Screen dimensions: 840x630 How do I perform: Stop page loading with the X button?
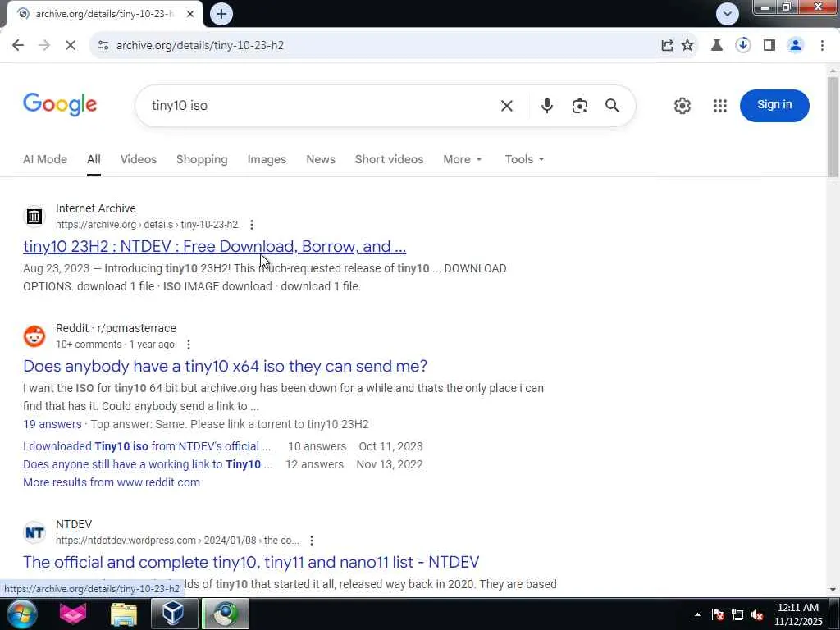tap(71, 46)
